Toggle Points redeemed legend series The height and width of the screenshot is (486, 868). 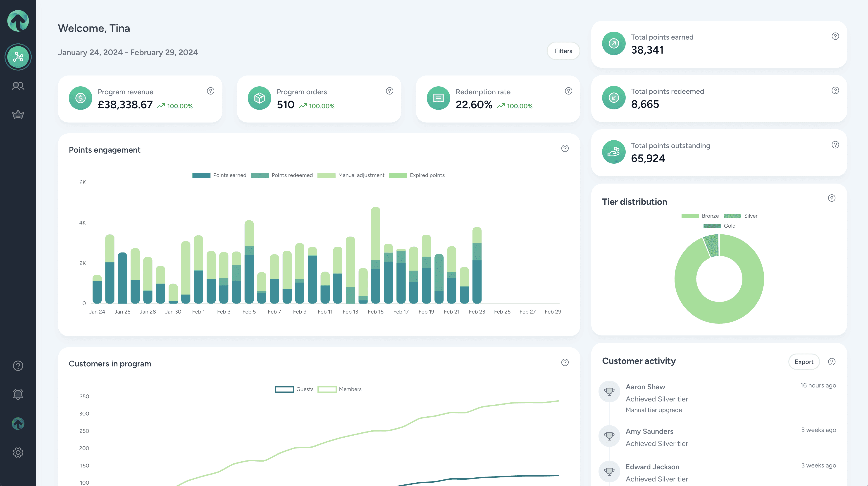(282, 175)
